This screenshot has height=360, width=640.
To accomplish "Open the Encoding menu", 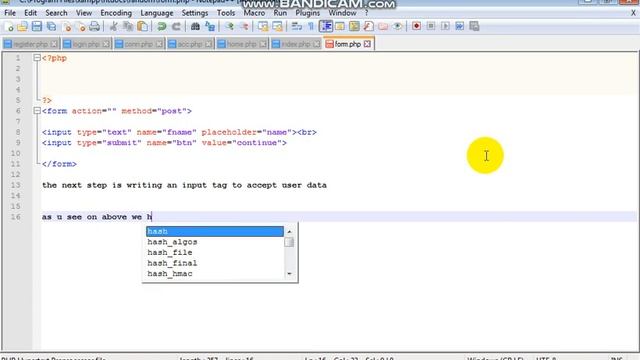I will coord(116,13).
